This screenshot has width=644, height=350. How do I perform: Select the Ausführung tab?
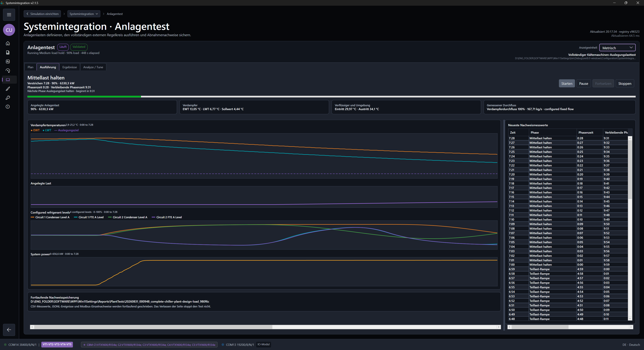pyautogui.click(x=48, y=67)
